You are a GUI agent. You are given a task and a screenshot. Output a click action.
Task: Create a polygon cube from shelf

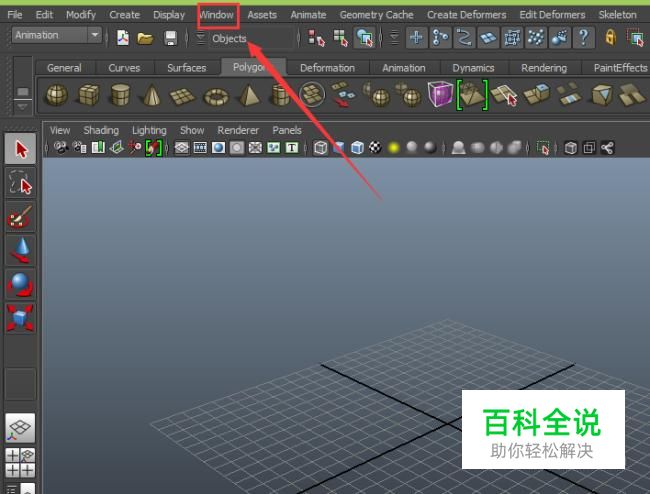[88, 95]
